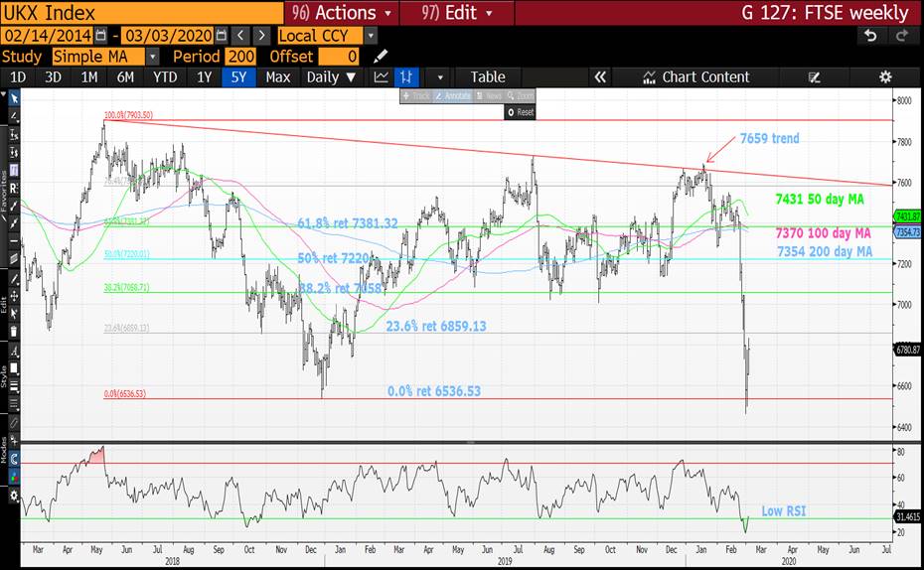Image resolution: width=924 pixels, height=570 pixels.
Task: Select the 1Y time range
Action: point(204,77)
